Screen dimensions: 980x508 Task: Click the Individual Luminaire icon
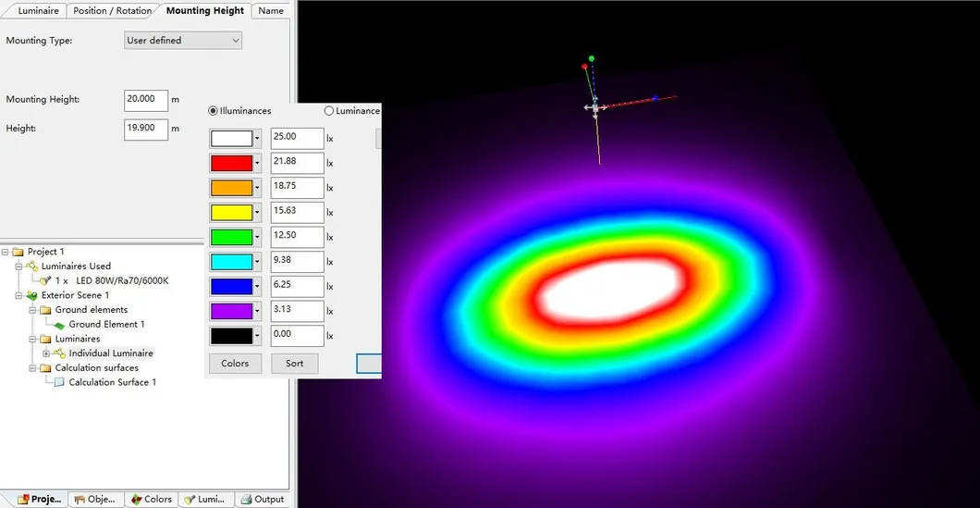coord(60,353)
